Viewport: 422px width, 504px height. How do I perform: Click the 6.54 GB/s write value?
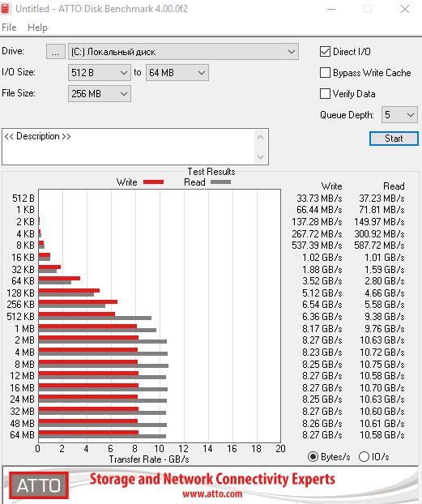[x=322, y=305]
